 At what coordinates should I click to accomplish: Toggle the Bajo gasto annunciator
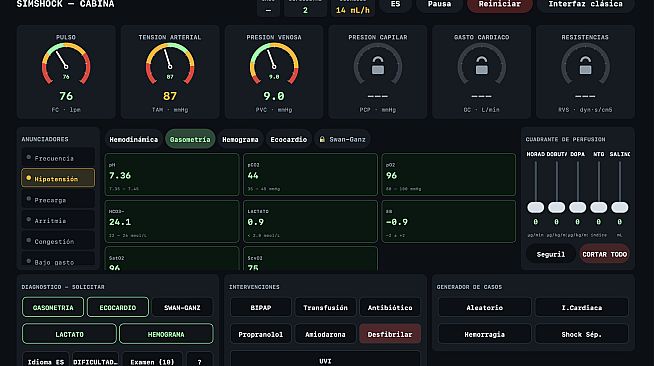[58, 259]
